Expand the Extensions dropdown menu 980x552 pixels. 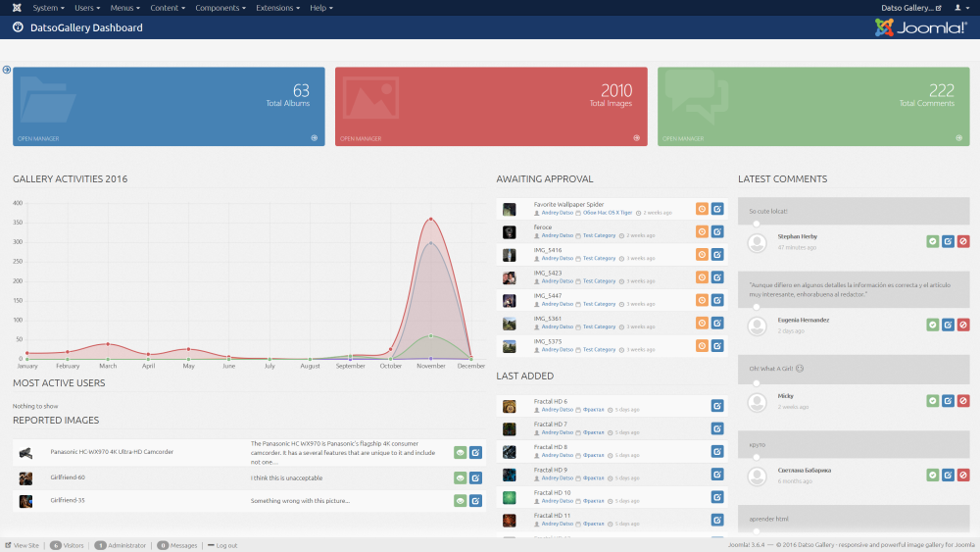coord(276,8)
